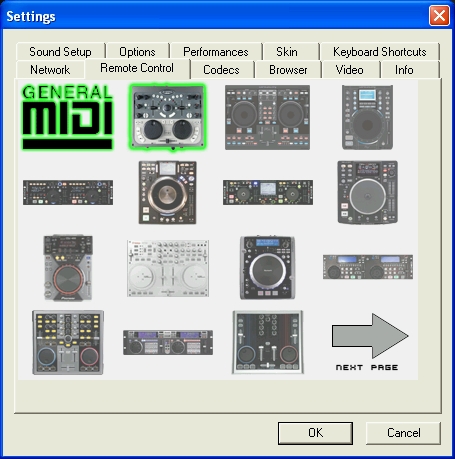
Task: Go to next page of controllers
Action: click(370, 342)
